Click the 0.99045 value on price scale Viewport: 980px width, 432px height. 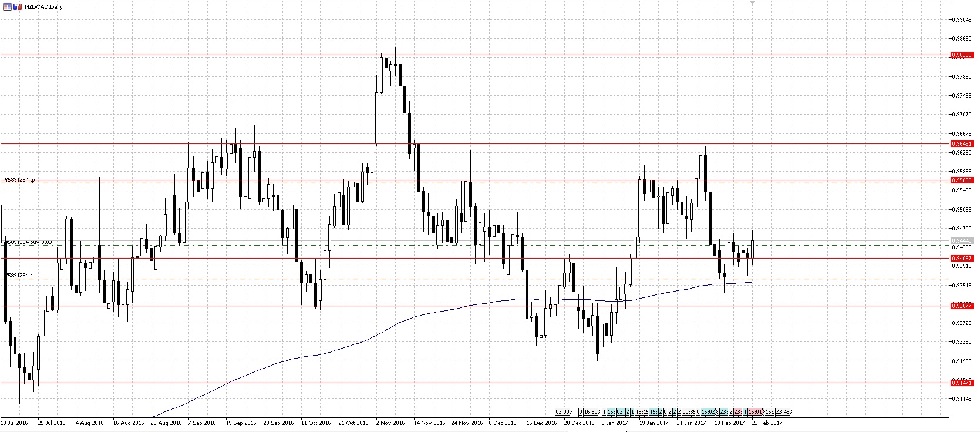963,19
